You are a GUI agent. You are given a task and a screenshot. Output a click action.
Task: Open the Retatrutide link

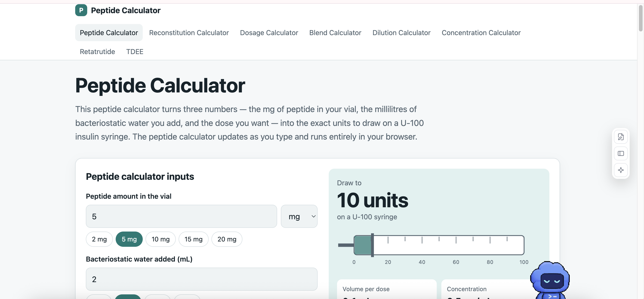click(x=97, y=52)
